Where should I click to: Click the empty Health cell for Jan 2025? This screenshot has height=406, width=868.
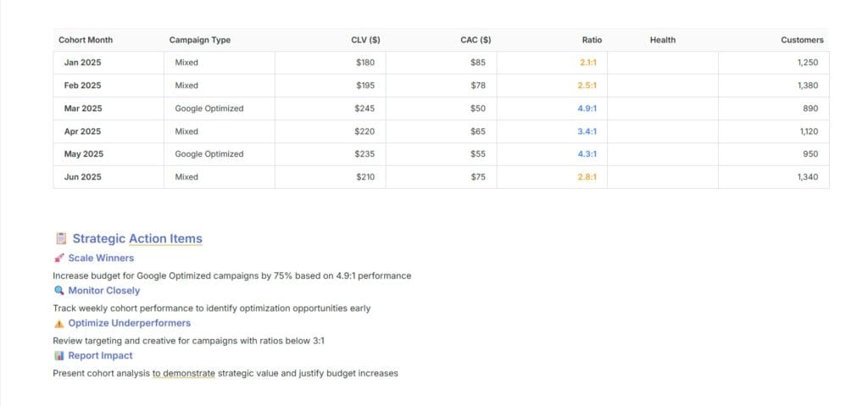pyautogui.click(x=663, y=63)
